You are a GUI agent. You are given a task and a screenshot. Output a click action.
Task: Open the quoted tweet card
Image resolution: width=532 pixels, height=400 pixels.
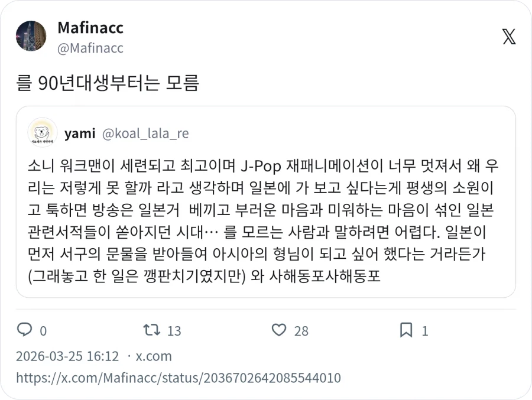[266, 207]
